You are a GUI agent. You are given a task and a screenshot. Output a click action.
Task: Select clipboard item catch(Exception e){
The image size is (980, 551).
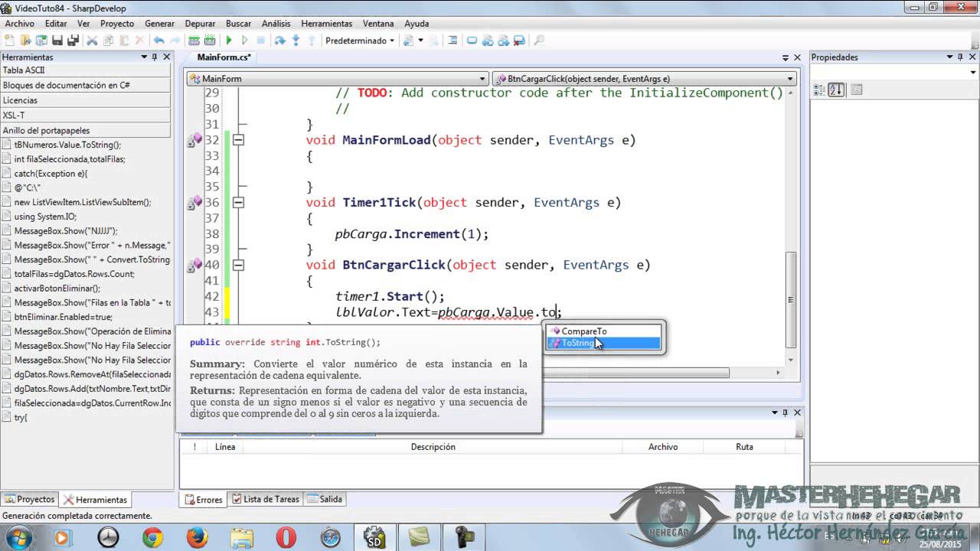coord(51,174)
